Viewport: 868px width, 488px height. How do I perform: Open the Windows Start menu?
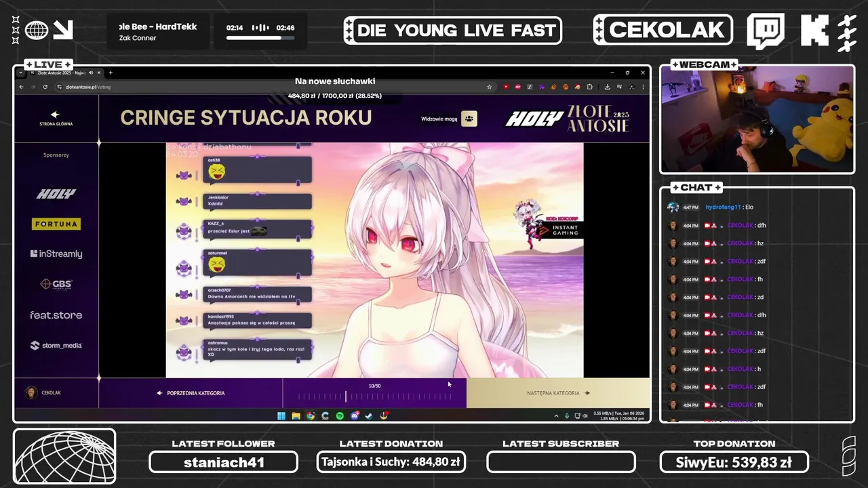(x=281, y=415)
